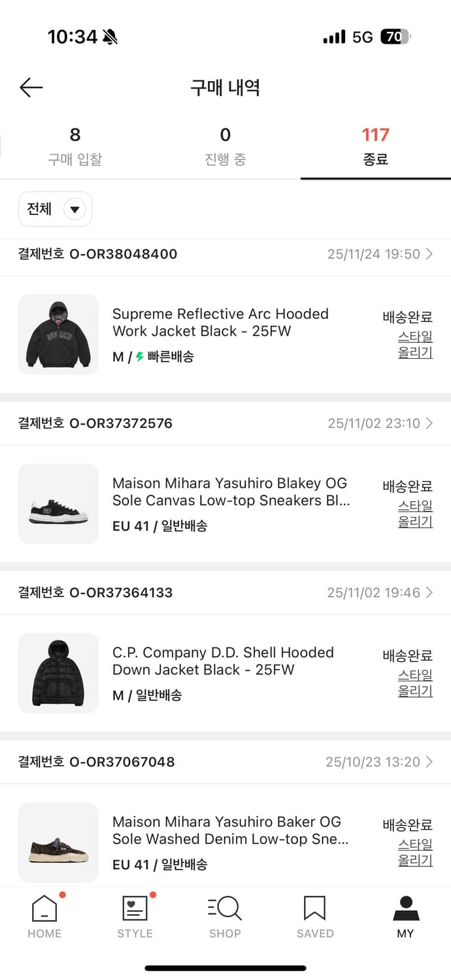The width and height of the screenshot is (451, 980).
Task: Tap the C.P. Company down jacket product title
Action: tap(223, 661)
